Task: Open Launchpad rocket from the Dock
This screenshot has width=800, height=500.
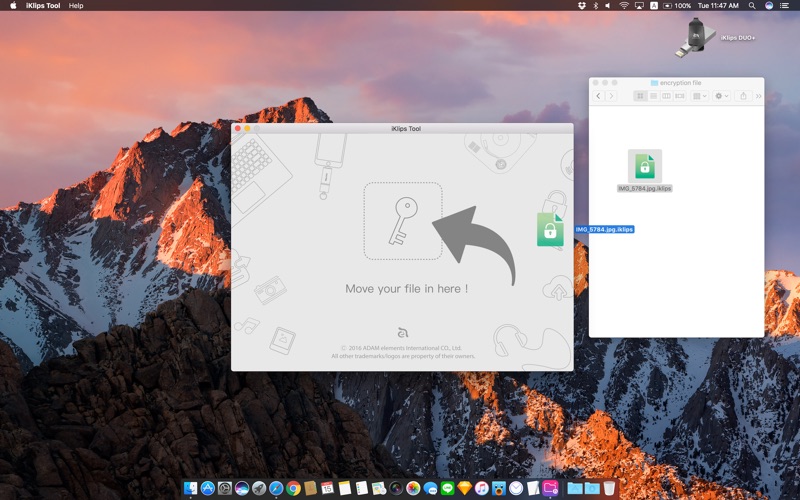Action: (259, 488)
